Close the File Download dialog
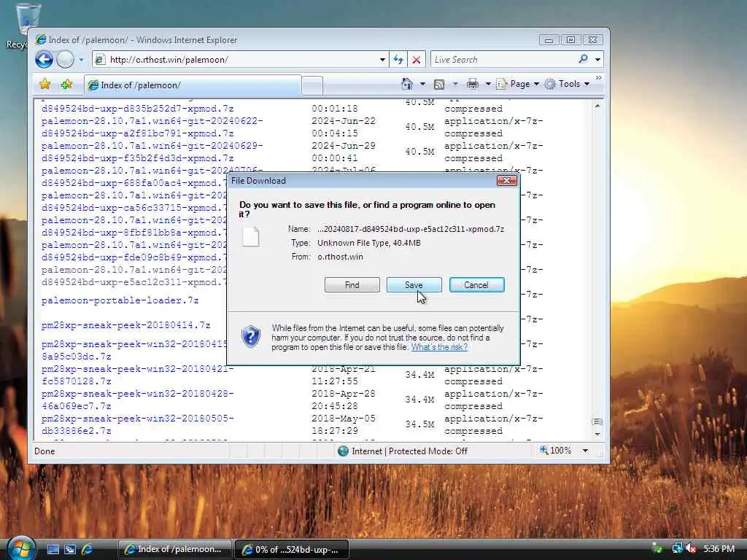The width and height of the screenshot is (747, 560). coord(506,181)
